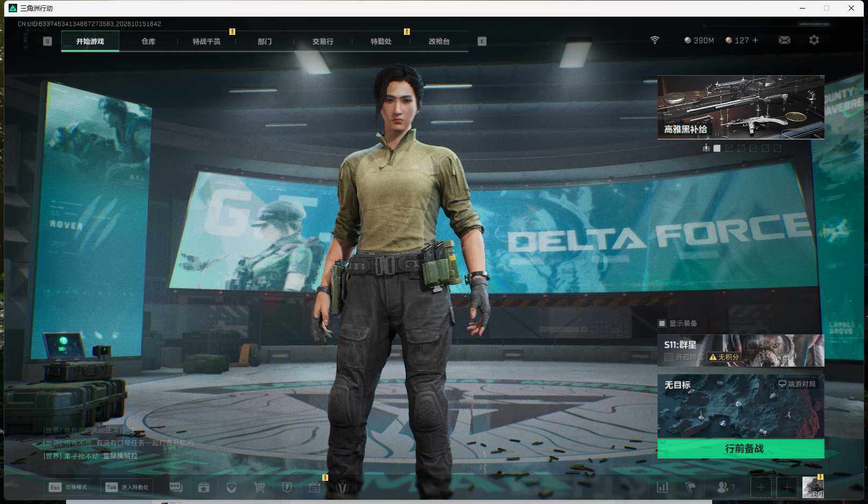This screenshot has height=504, width=868.
Task: Open the 改枪台 tab
Action: pos(439,41)
